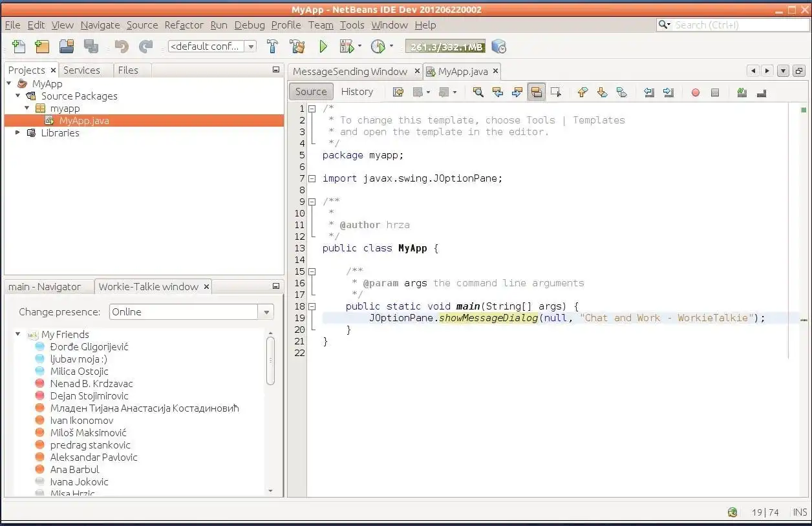Expand the Libraries tree node
The height and width of the screenshot is (526, 812).
17,133
